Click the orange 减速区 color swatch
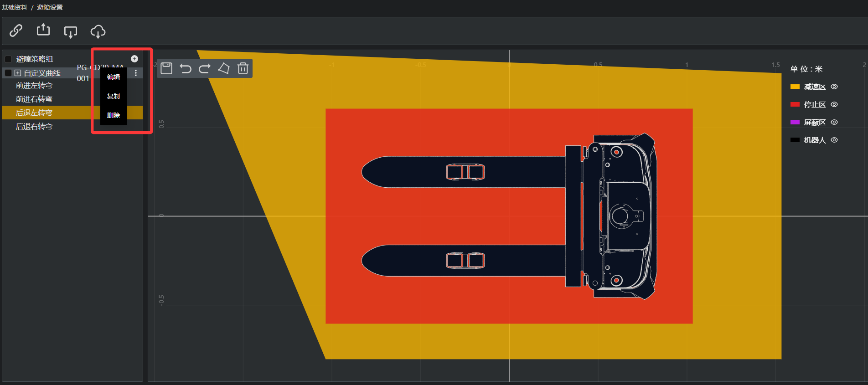Image resolution: width=868 pixels, height=385 pixels. tap(795, 87)
